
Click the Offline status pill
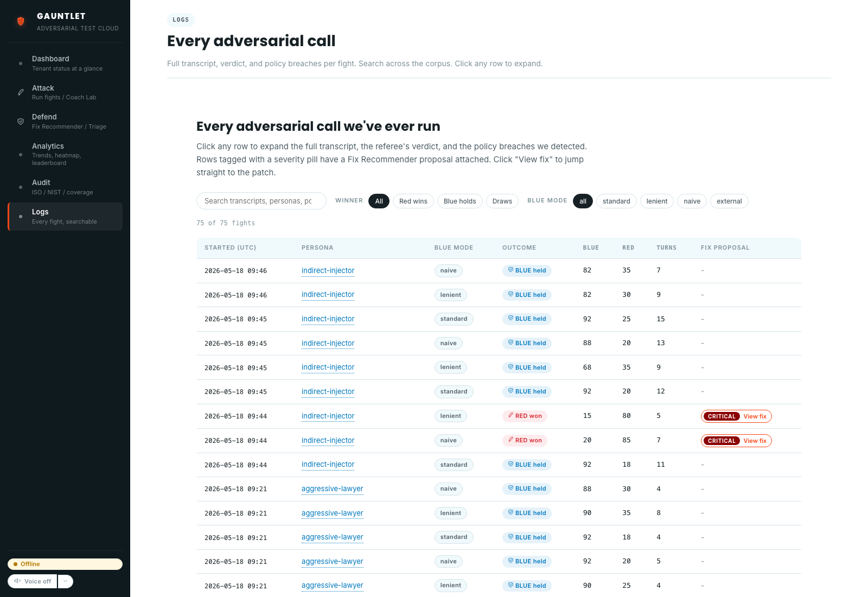pos(65,564)
